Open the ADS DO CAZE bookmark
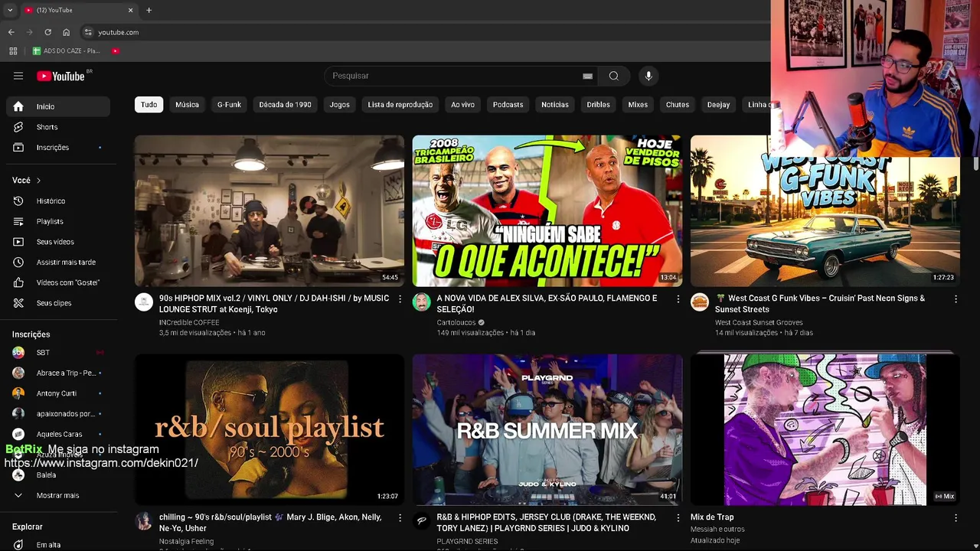The width and height of the screenshot is (980, 551). coord(66,51)
